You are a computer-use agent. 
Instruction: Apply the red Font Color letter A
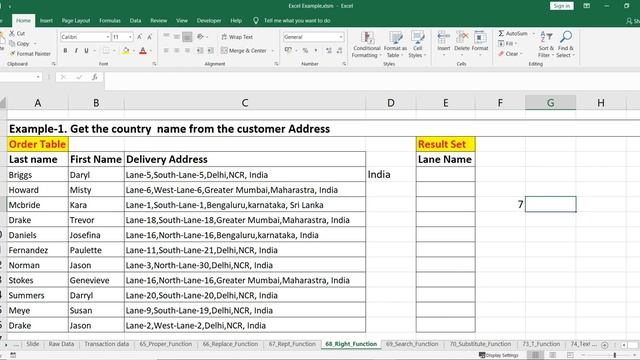[143, 51]
